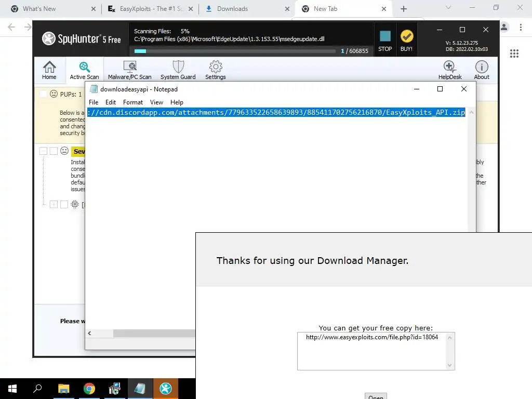Open a new browser tab
The height and width of the screenshot is (399, 532).
pos(403,9)
